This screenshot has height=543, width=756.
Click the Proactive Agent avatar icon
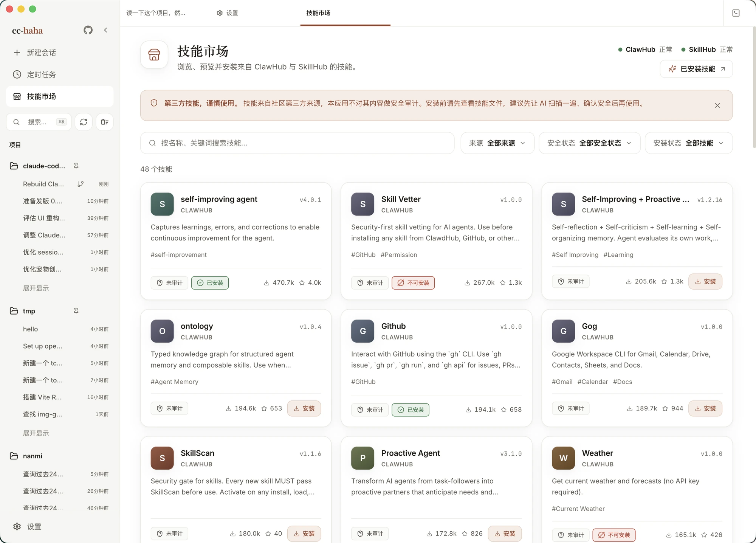(x=363, y=458)
